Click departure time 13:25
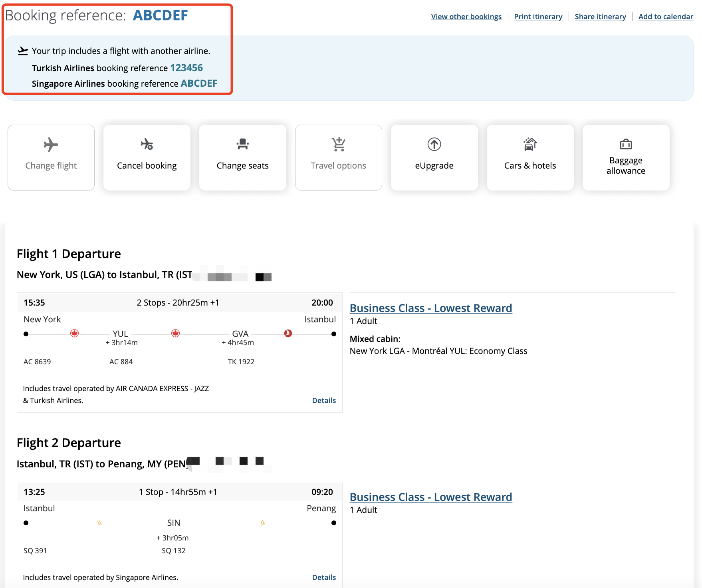Screen dimensions: 702x588 (34, 492)
